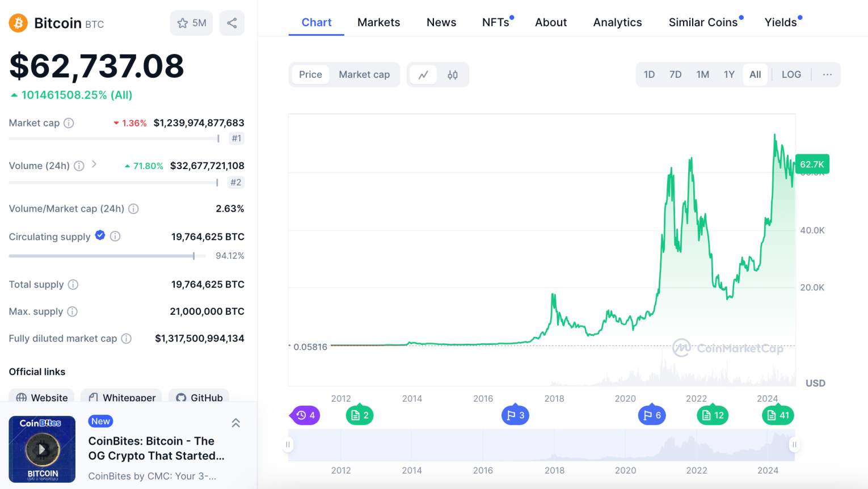Open the Similar Coins tab
This screenshot has height=489, width=868.
pyautogui.click(x=703, y=23)
